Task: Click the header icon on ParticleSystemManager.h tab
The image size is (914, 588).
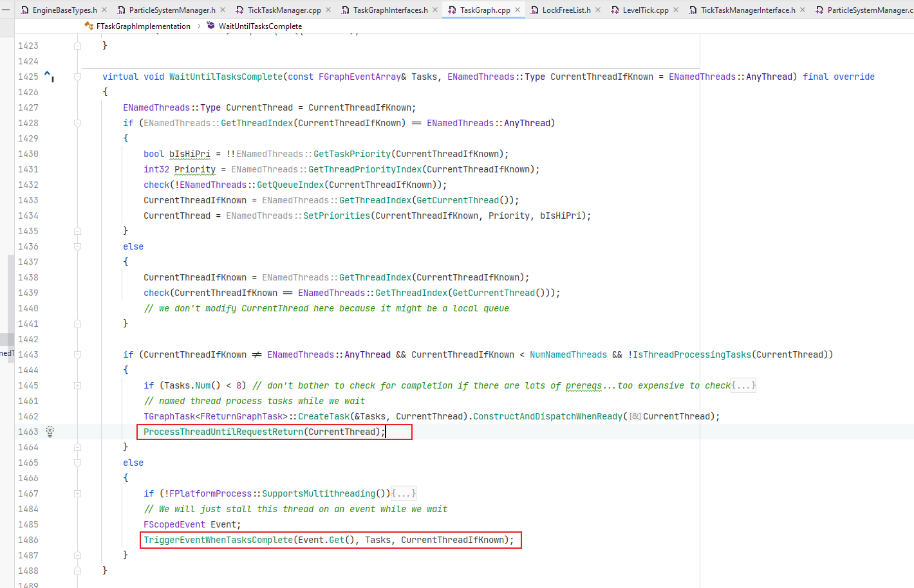Action: 120,10
